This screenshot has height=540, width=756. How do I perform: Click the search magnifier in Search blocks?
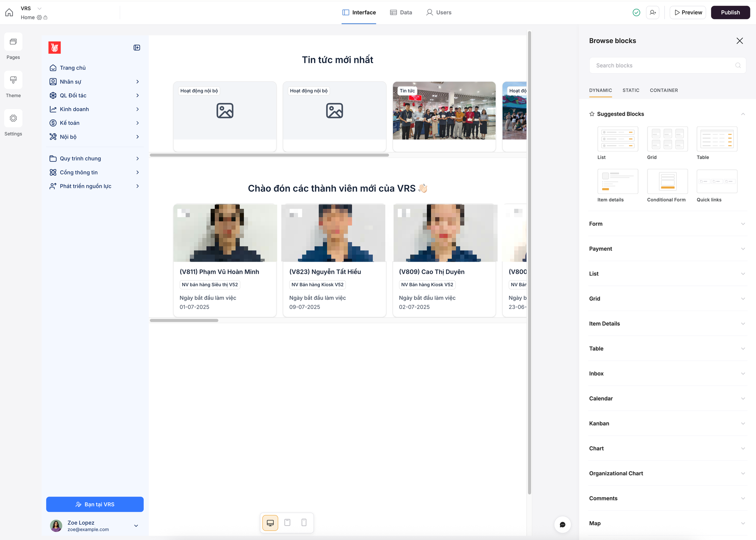click(x=738, y=65)
